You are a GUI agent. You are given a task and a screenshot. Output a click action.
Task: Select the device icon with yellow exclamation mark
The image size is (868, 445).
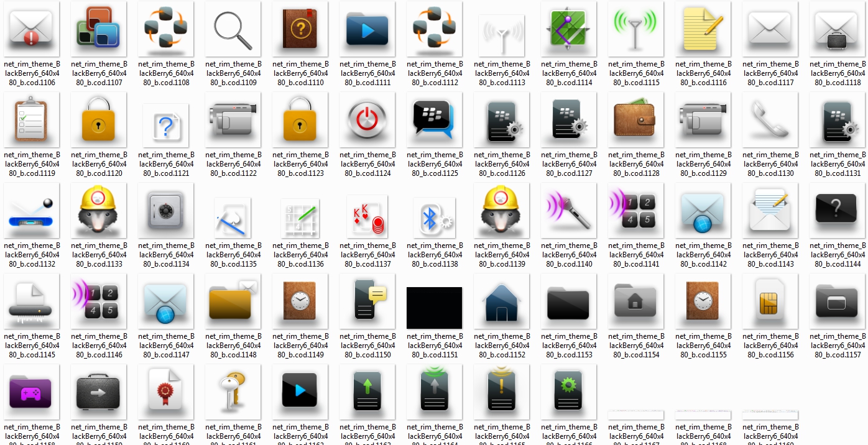(502, 392)
